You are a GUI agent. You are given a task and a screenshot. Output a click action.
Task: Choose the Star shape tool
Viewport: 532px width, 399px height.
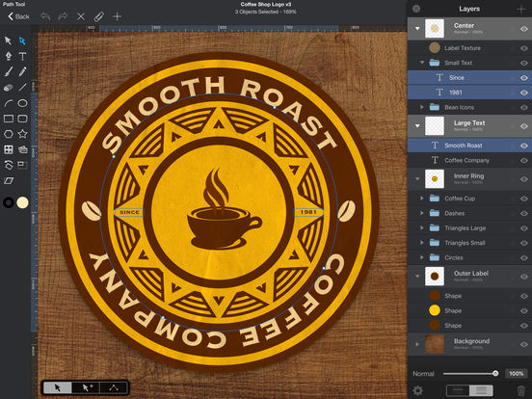pos(22,134)
